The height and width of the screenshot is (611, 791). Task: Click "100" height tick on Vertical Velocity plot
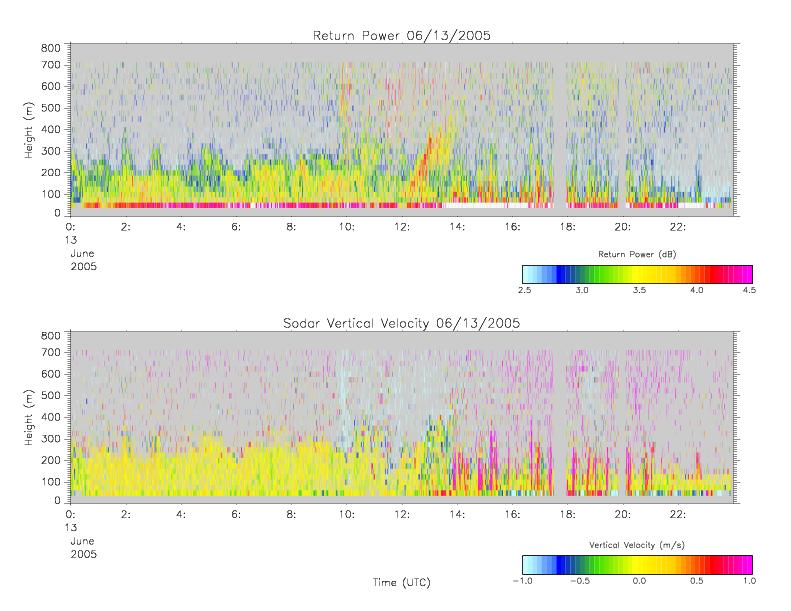[50, 482]
